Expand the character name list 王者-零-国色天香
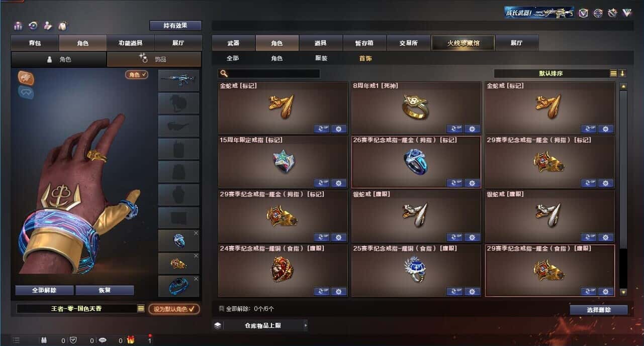This screenshot has height=346, width=644. point(141,308)
